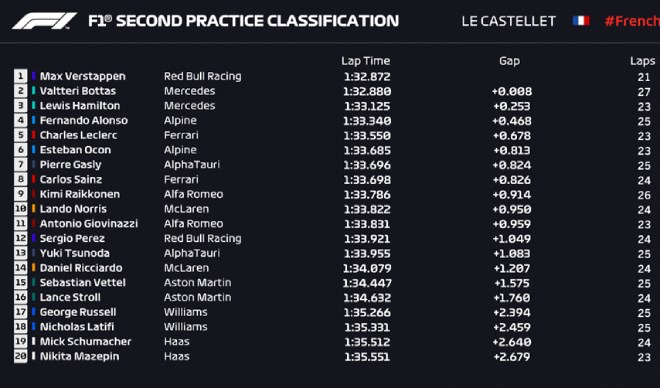Select the Lap Time column header
The width and height of the screenshot is (660, 388).
click(365, 61)
